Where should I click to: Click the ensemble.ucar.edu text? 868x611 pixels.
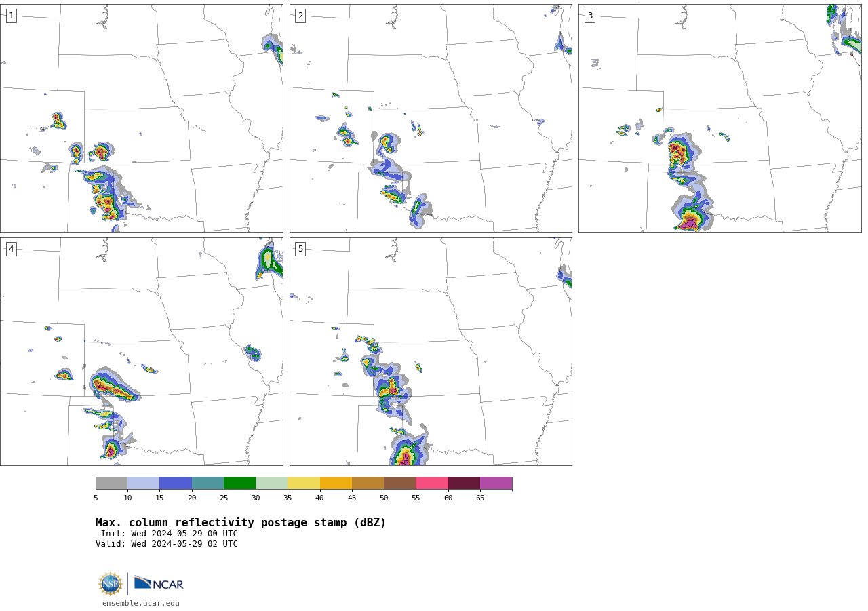click(141, 604)
